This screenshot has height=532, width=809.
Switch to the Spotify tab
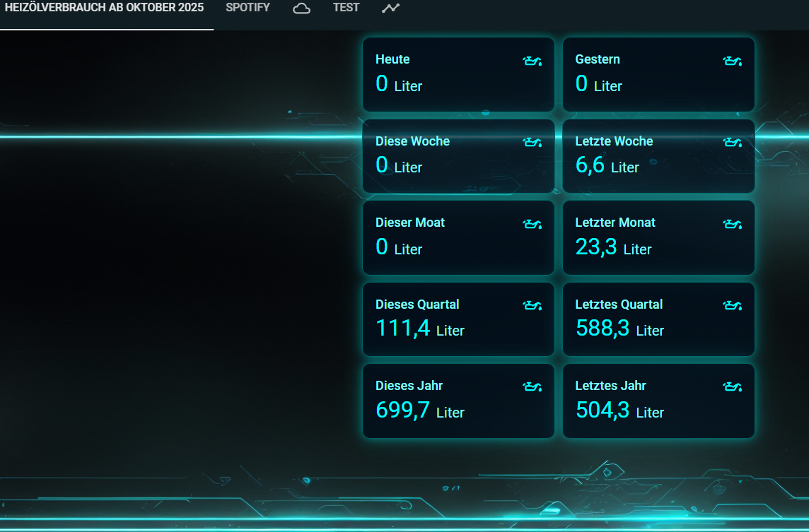coord(248,8)
